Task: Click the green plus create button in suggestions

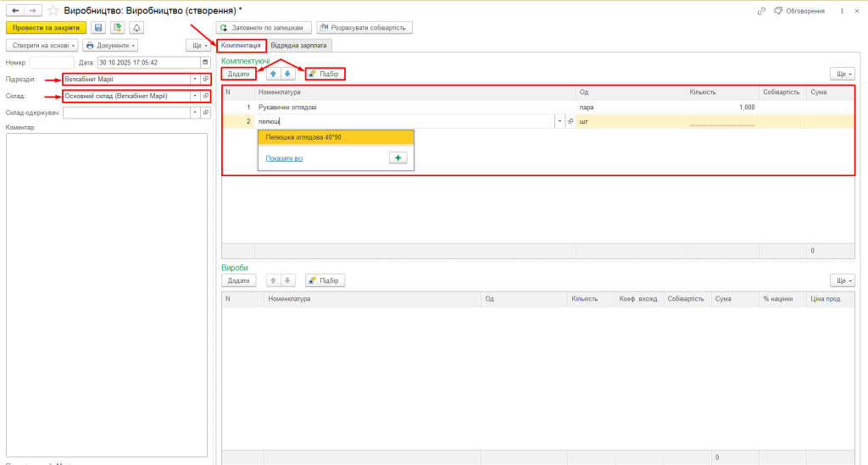Action: click(x=398, y=158)
